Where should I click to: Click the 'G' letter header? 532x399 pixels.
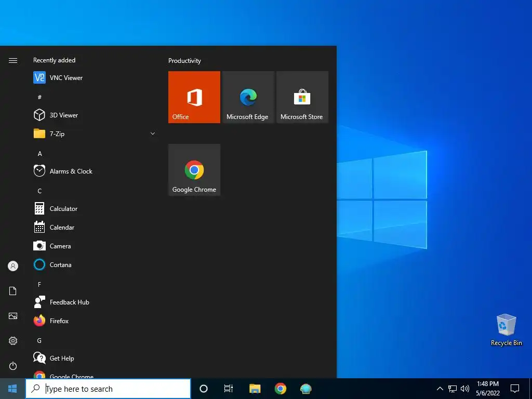[x=39, y=340]
